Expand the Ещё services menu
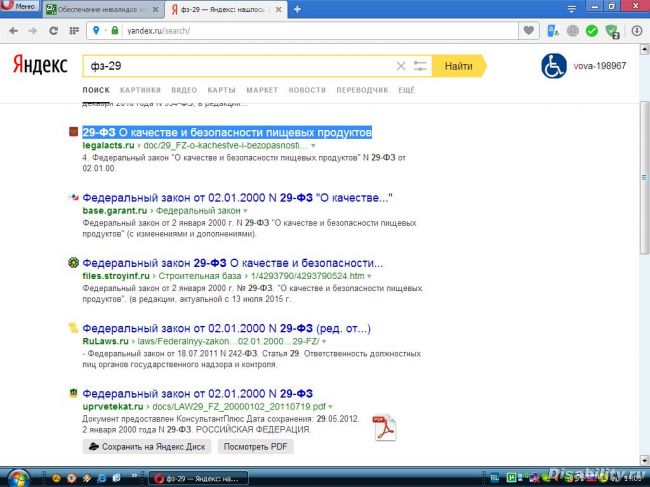The width and height of the screenshot is (650, 487). coord(407,90)
